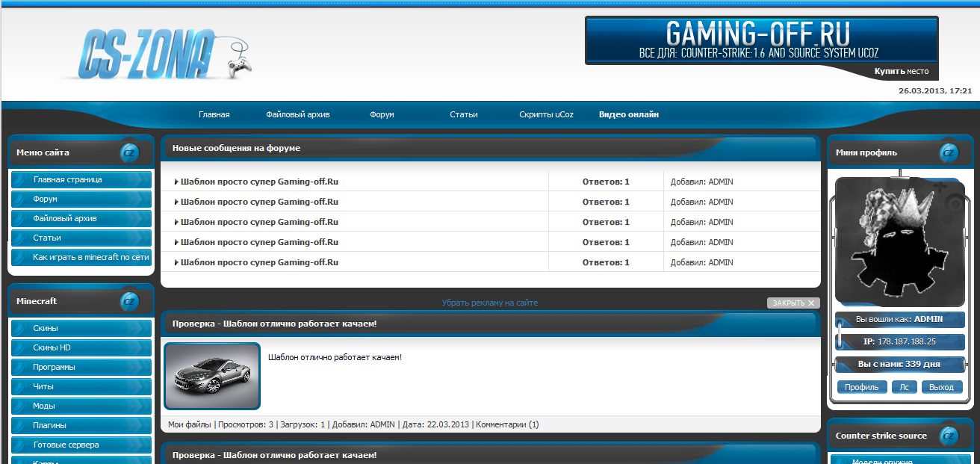Open Файловый архив in the left site menu

tap(81, 219)
